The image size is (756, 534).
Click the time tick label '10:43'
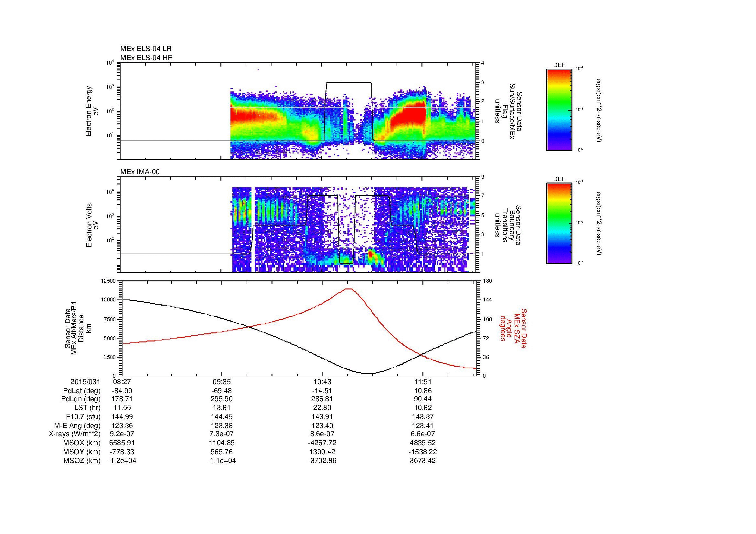coord(322,382)
